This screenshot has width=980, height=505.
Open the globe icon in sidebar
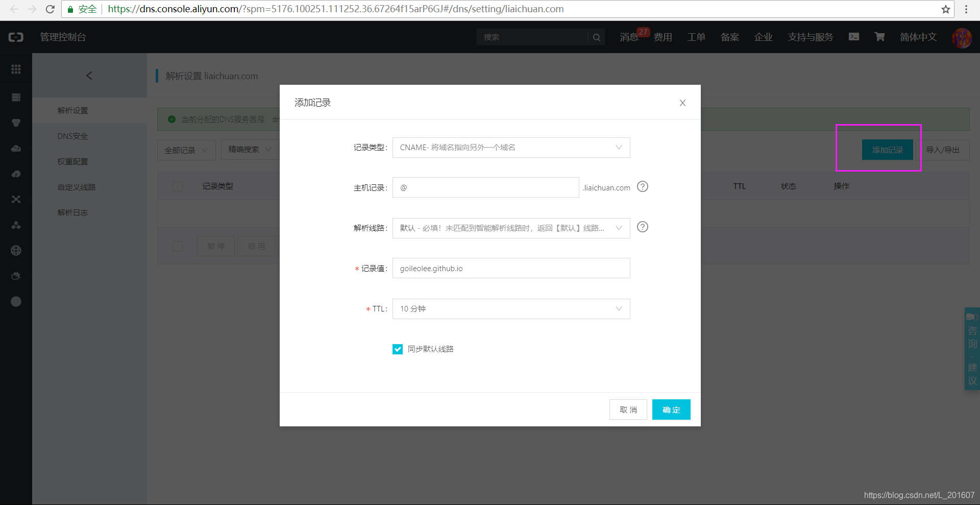click(x=16, y=250)
